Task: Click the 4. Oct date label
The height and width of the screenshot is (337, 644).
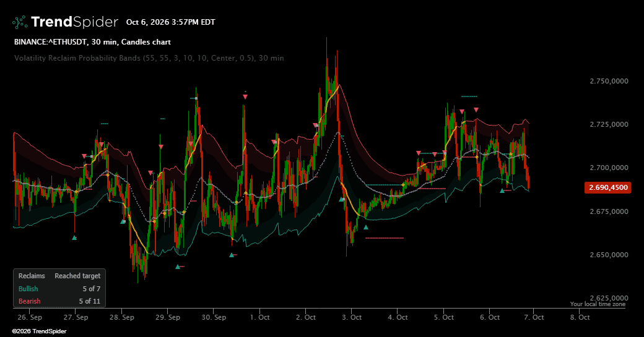Action: [x=398, y=317]
